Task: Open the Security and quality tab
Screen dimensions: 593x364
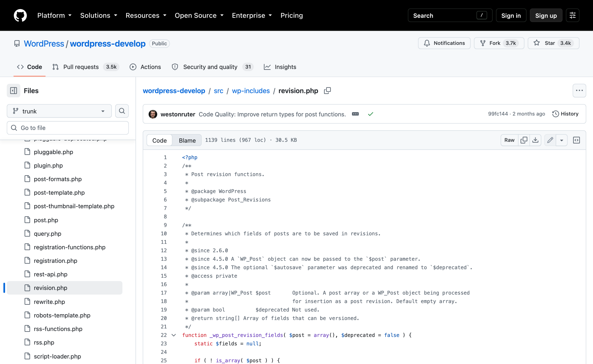Action: (x=212, y=67)
